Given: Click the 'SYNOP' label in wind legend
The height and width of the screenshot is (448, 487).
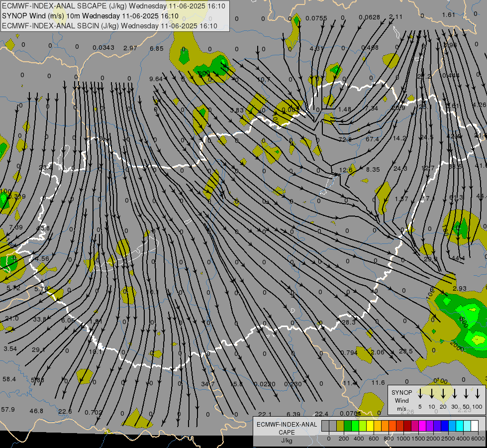Looking at the screenshot, I should tap(401, 392).
